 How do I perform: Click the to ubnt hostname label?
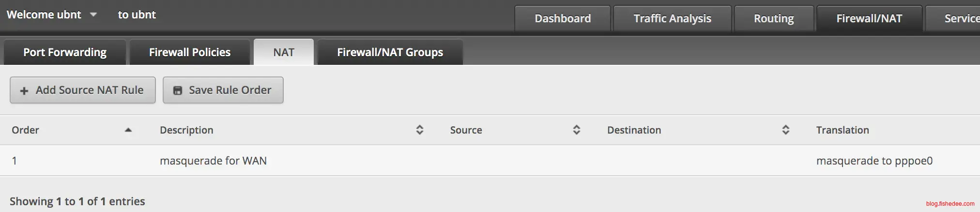[x=137, y=15]
